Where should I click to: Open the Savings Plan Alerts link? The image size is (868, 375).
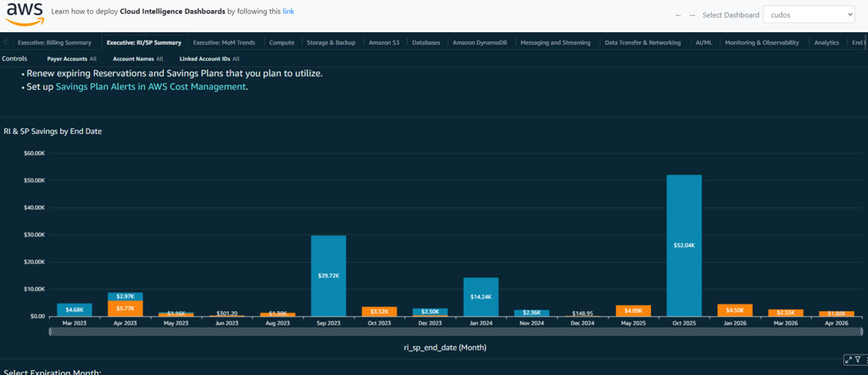(x=151, y=87)
